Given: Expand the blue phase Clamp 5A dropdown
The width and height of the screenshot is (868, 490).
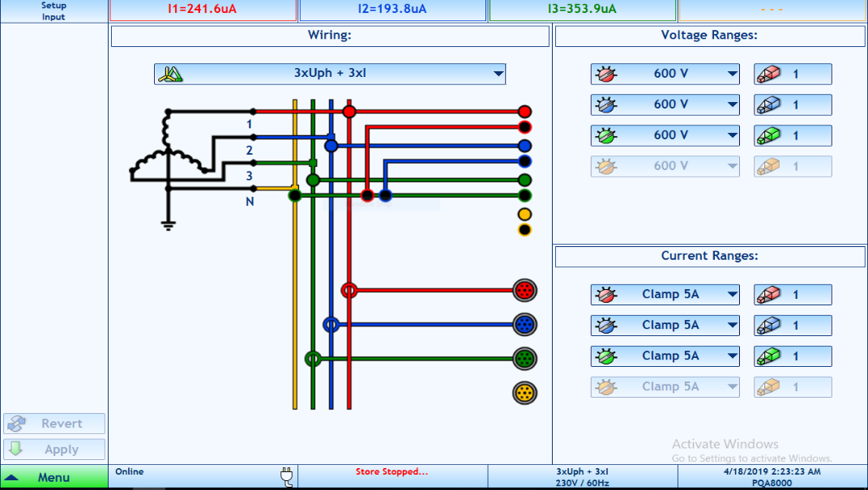Looking at the screenshot, I should (x=665, y=325).
